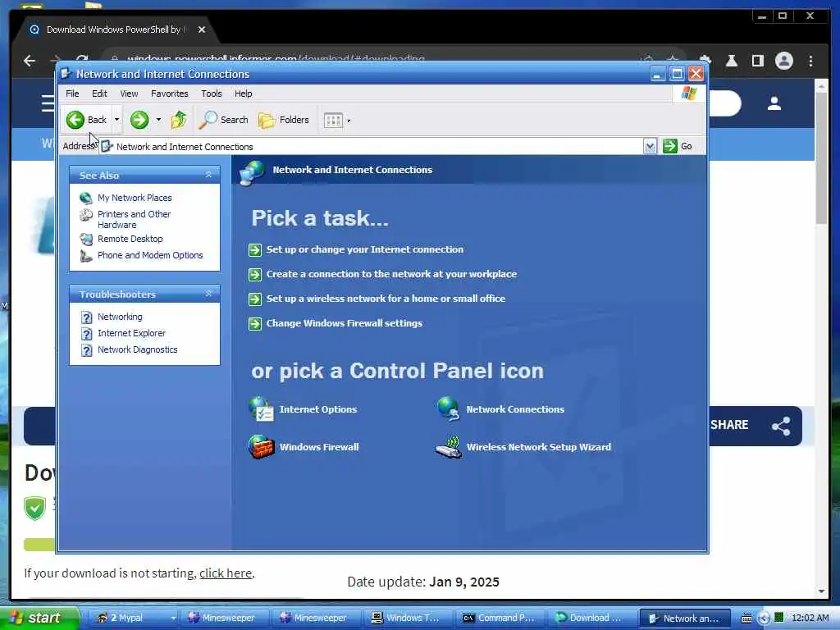840x630 pixels.
Task: Click scroll down arrow on webpage scrollbar
Action: click(821, 591)
